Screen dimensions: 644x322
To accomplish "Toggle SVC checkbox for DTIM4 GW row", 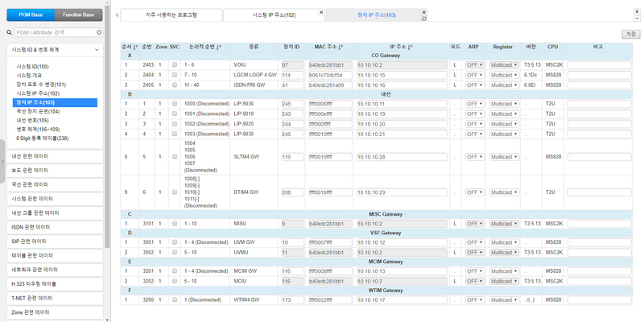I will [175, 192].
